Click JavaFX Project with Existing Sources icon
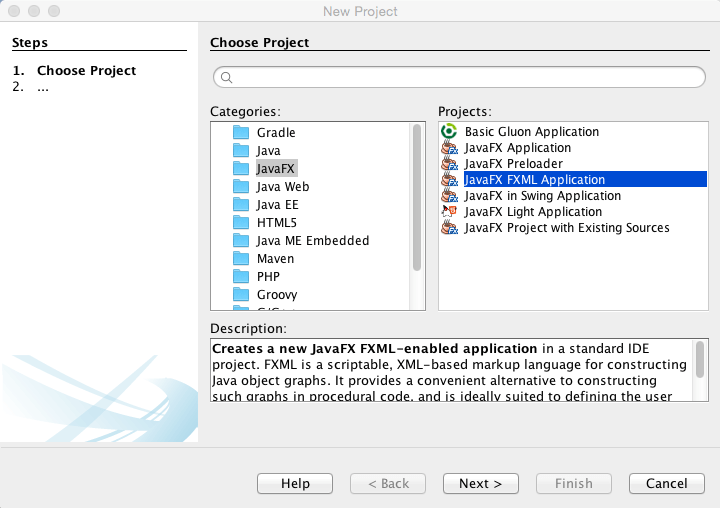Screen dimensions: 720x508 point(449,228)
